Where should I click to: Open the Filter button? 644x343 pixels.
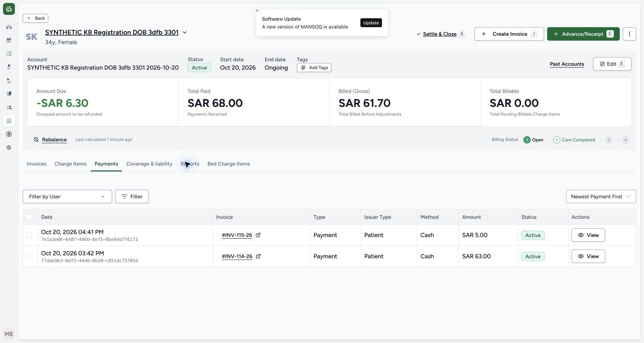[x=132, y=197]
